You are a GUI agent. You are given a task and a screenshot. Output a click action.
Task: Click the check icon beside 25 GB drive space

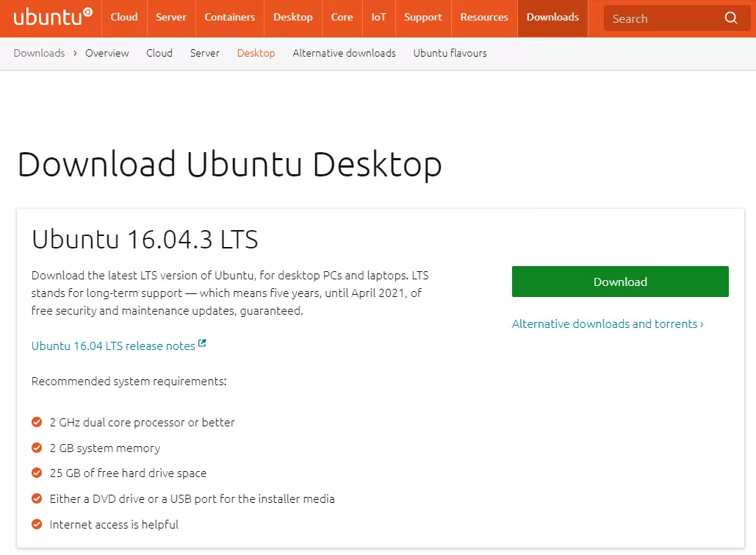[x=37, y=473]
